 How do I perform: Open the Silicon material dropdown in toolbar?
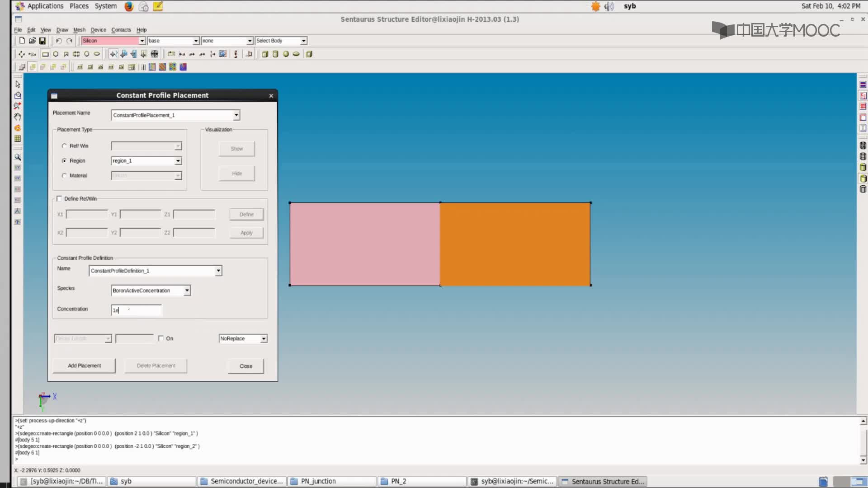coord(142,41)
